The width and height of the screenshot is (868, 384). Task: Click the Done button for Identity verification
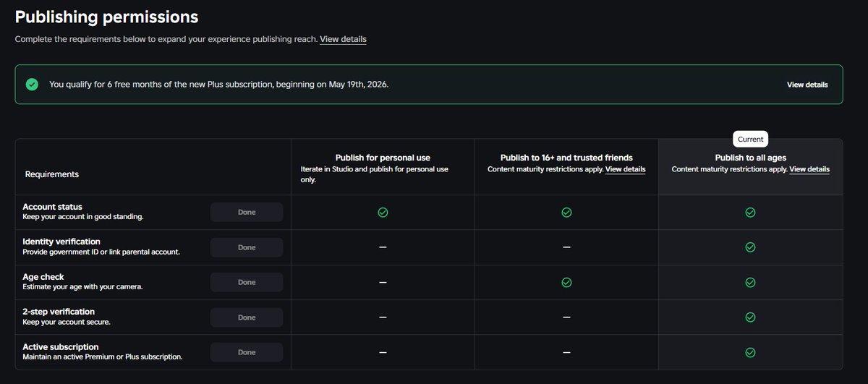pyautogui.click(x=247, y=247)
